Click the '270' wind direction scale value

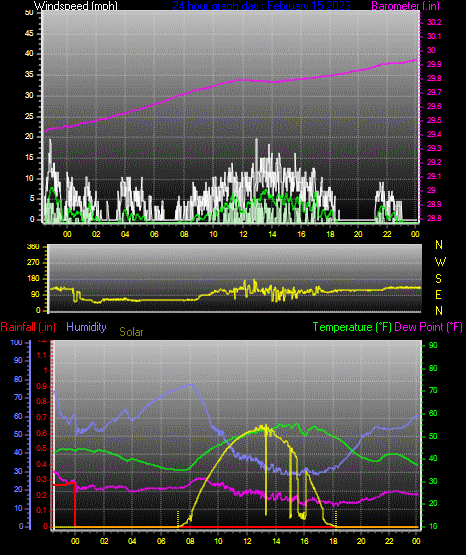pos(34,263)
